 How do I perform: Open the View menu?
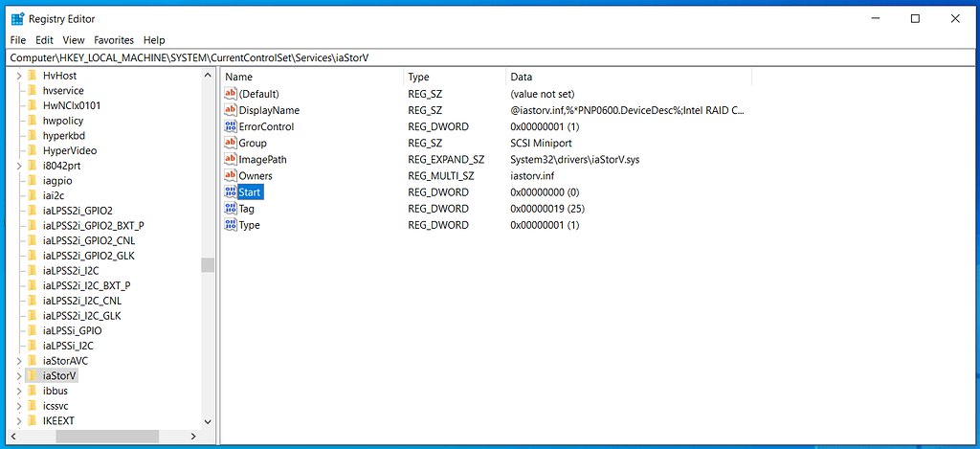(x=74, y=40)
